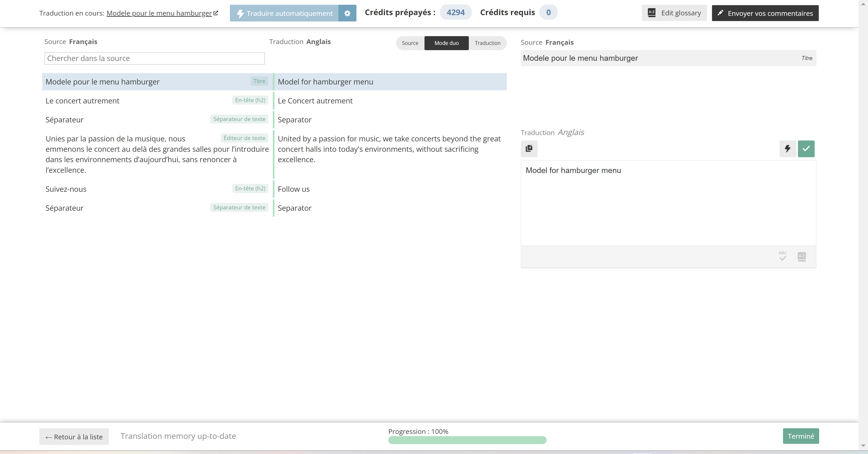Click prepaid credits value 4294

(455, 12)
